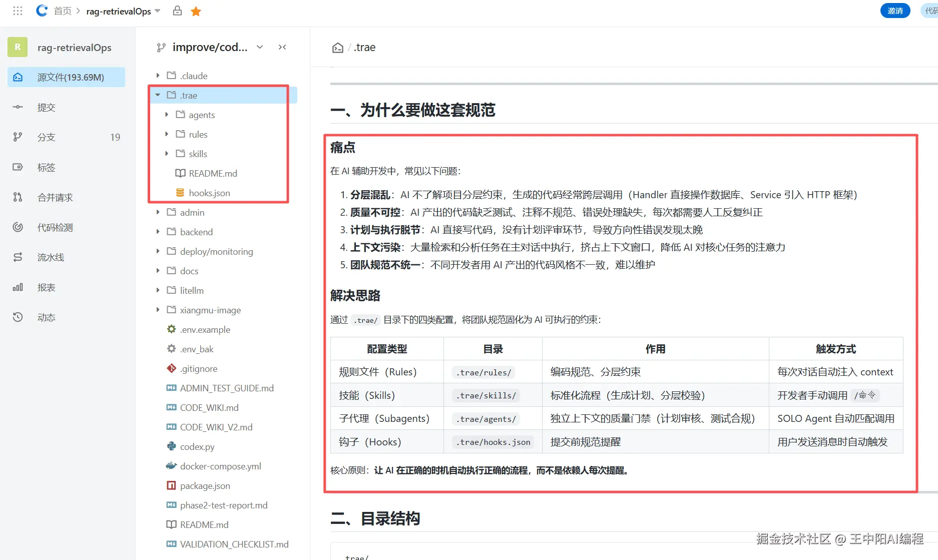Open .gitignore file
Screen dimensions: 938x560
pyautogui.click(x=199, y=368)
